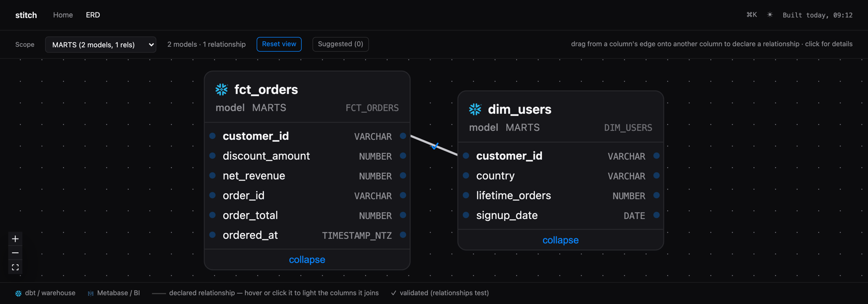Click the right edge handle of net_revenue
This screenshot has height=304, width=868.
[x=403, y=176]
